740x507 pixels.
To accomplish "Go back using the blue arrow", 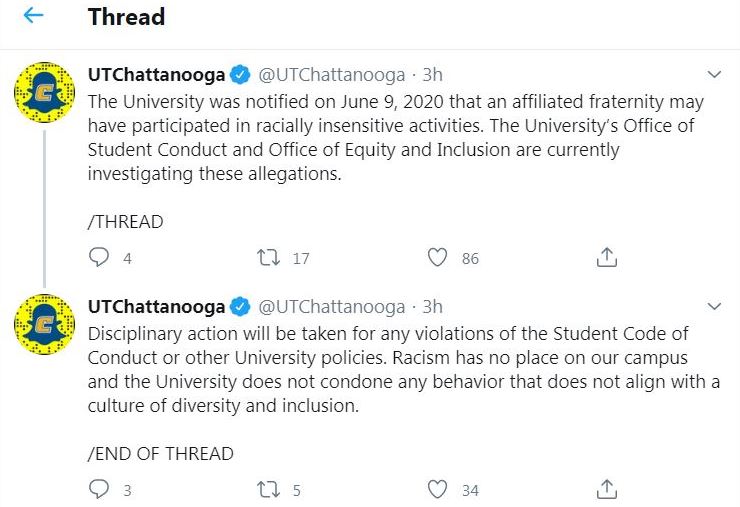I will point(33,16).
